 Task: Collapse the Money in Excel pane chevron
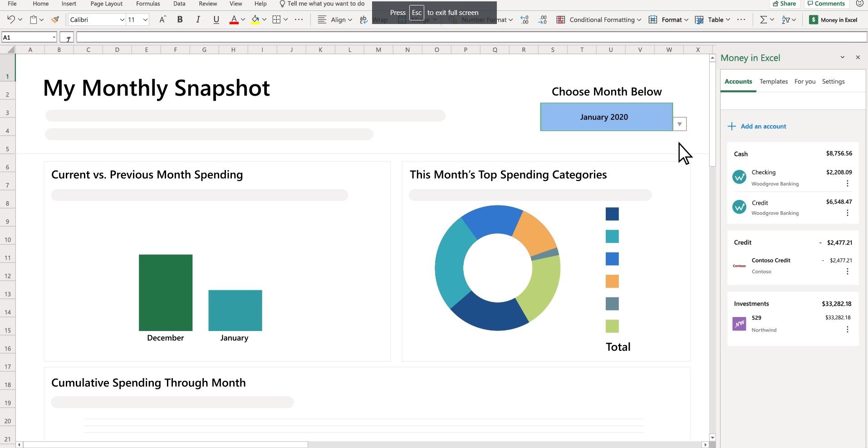(x=842, y=57)
